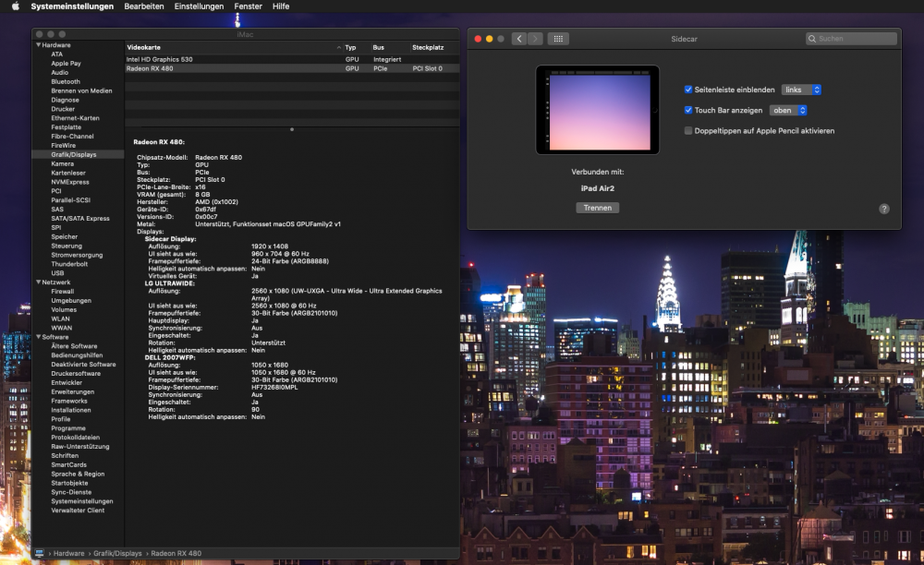Open the Bearbeiten menu
The height and width of the screenshot is (565, 924).
[144, 6]
